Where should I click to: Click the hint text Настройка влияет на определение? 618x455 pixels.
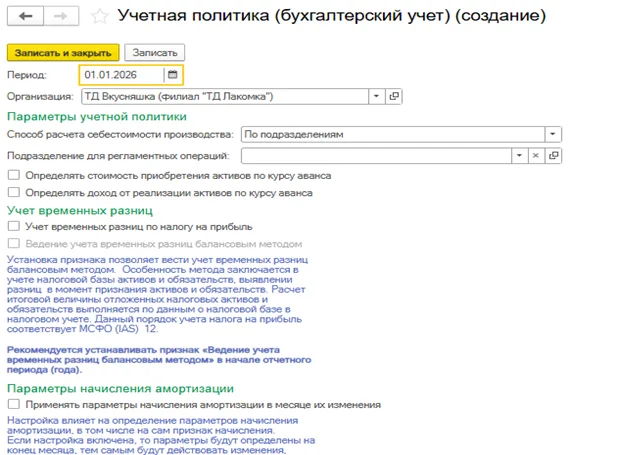coord(161,435)
